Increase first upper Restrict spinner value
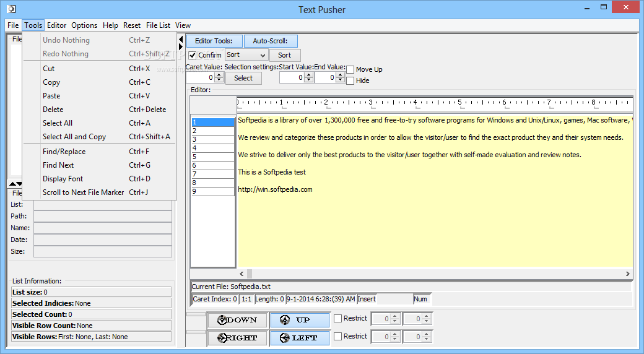644x354 pixels. (x=394, y=316)
